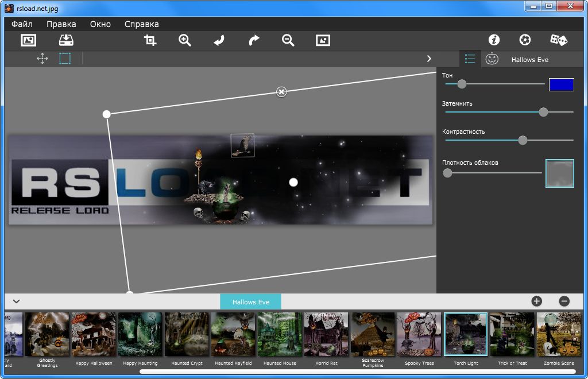Click the blue Тон color swatch

tap(561, 84)
